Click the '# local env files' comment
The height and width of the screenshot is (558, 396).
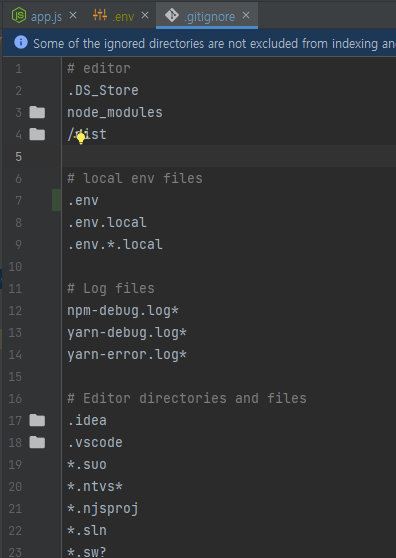pyautogui.click(x=135, y=178)
